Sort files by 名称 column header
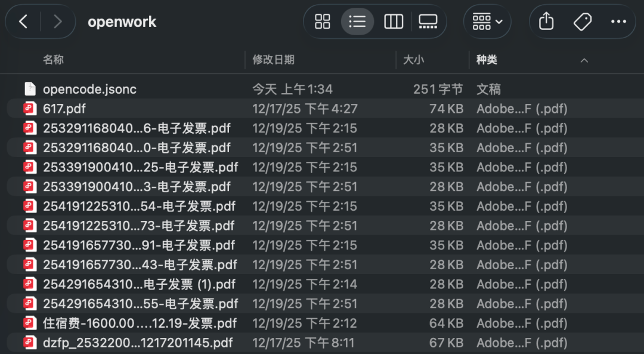This screenshot has height=354, width=644. pyautogui.click(x=54, y=60)
